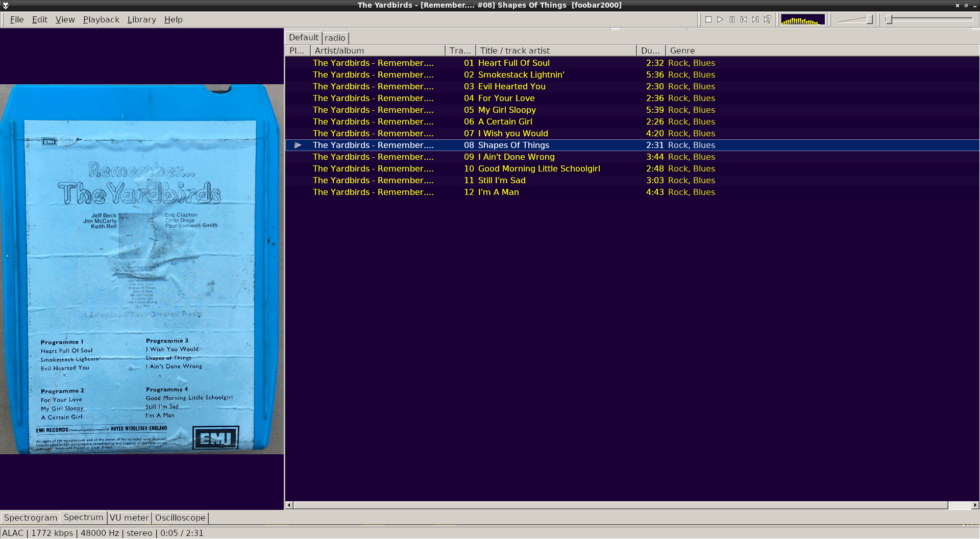
Task: Open the Help menu
Action: click(x=174, y=19)
